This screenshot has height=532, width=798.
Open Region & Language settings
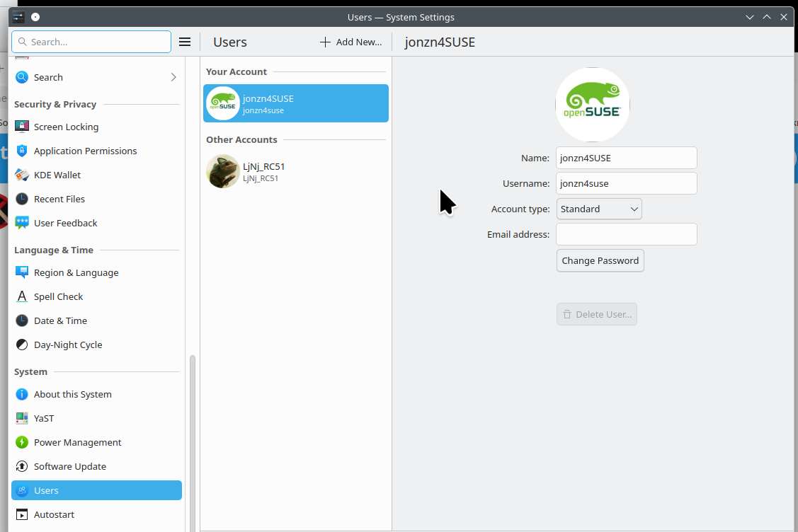(x=76, y=272)
